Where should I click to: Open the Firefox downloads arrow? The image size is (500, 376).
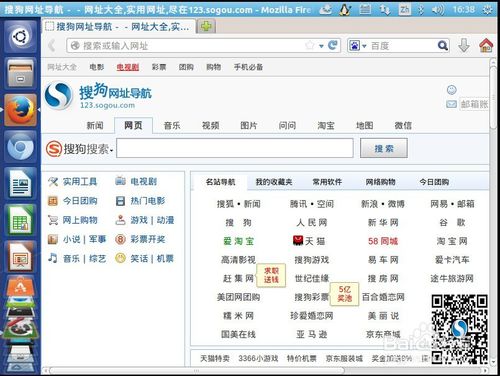[464, 45]
